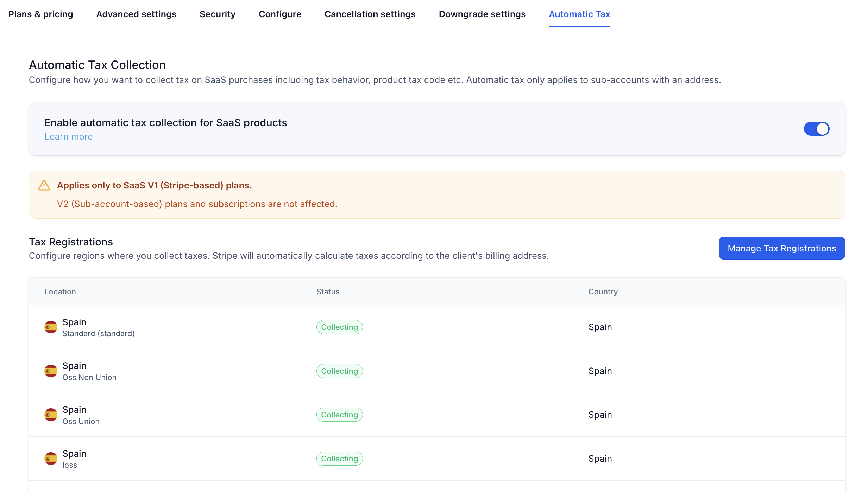
Task: Click the Location column header
Action: (x=60, y=292)
